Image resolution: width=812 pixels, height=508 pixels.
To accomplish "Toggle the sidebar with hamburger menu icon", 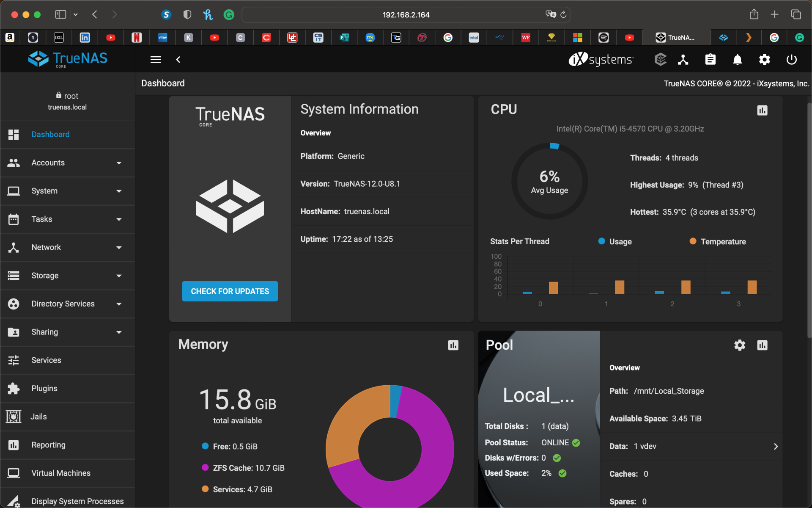I will click(x=156, y=60).
